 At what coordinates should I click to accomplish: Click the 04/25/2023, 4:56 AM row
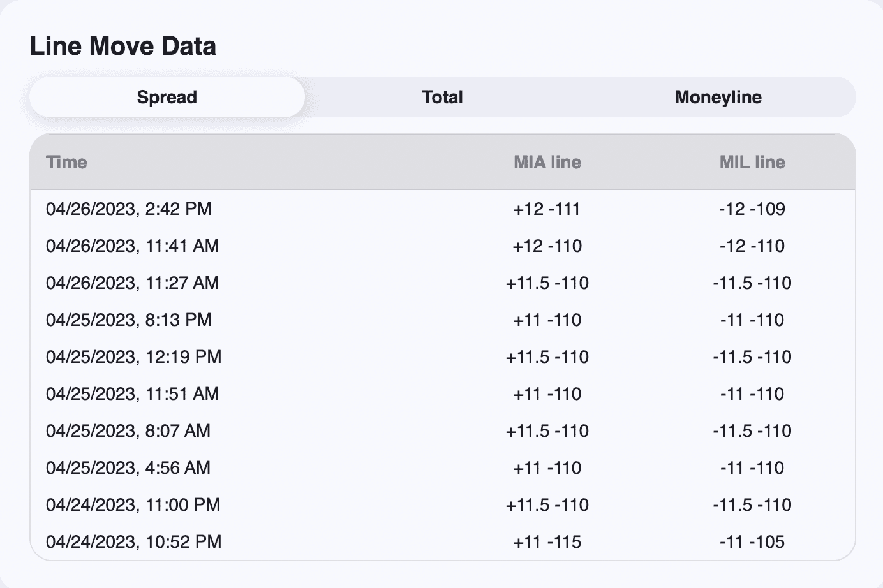click(x=128, y=468)
